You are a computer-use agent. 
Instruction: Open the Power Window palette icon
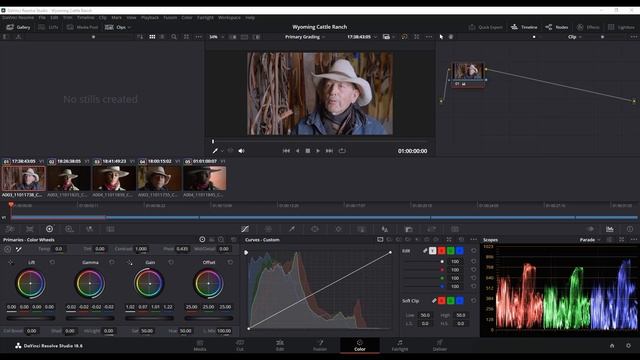point(315,229)
